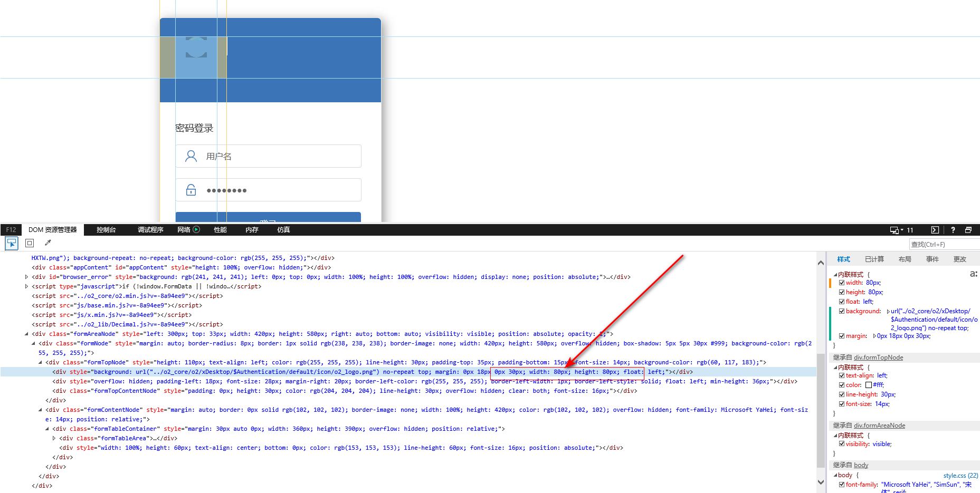Expand the formTableArea div
Viewport: 980px width, 493px height.
point(54,438)
